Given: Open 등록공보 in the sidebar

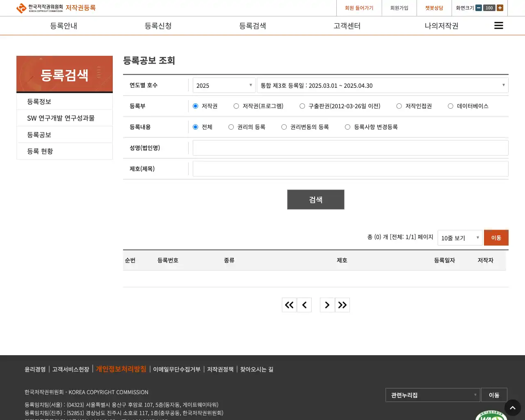Looking at the screenshot, I should [64, 135].
